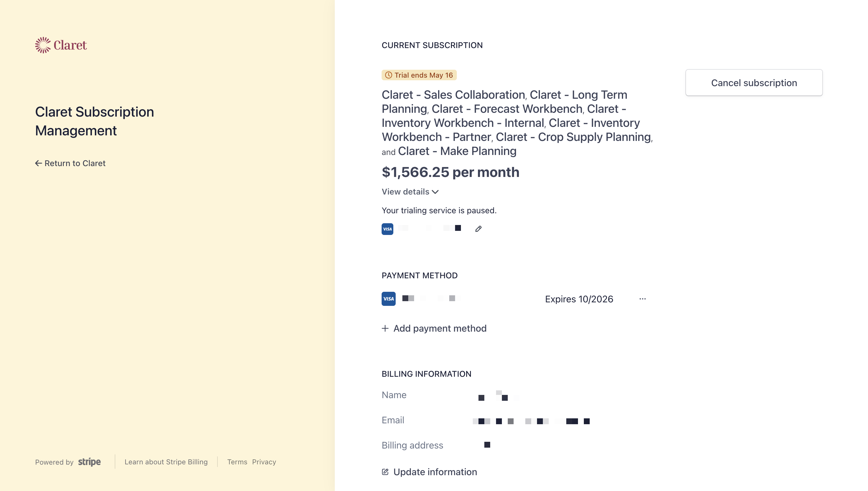Viewport: 868px width, 491px height.
Task: Click the plus icon for Add payment method
Action: (x=385, y=328)
